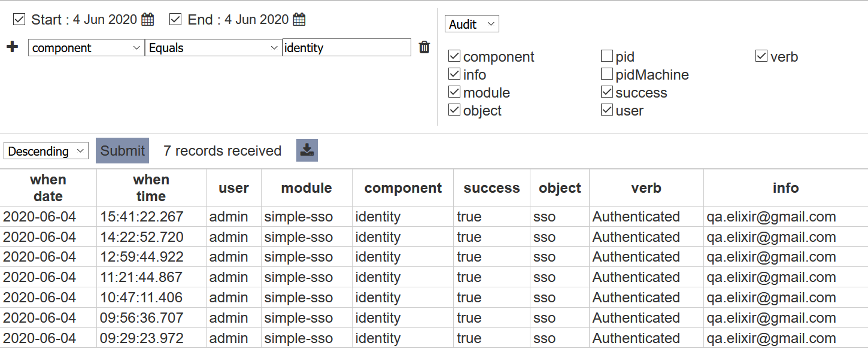Viewport: 868px width, 349px height.
Task: Open the component field dropdown
Action: (86, 48)
